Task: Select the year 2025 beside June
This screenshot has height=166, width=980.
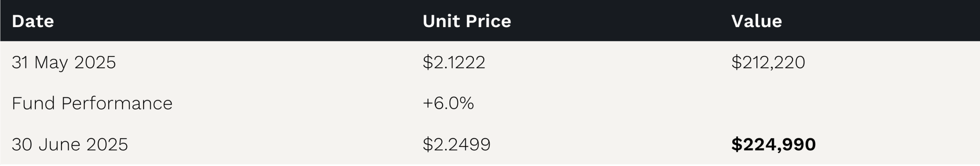Action: [107, 145]
